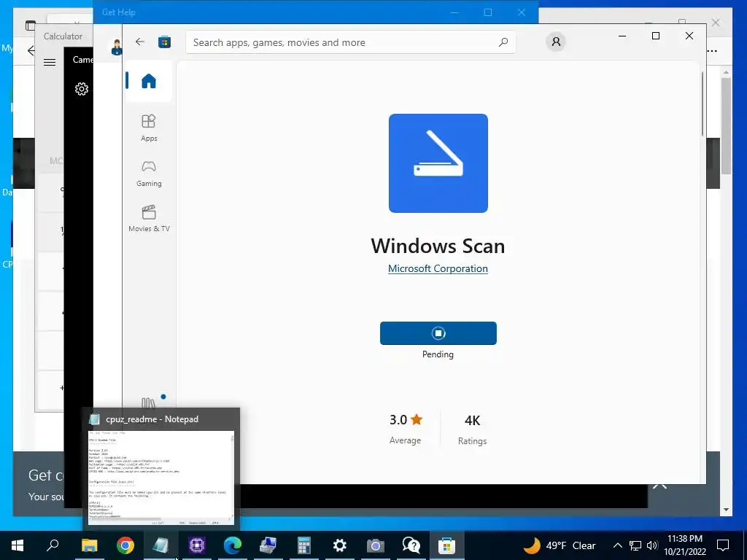The image size is (747, 560).
Task: Maximize the Get Help window
Action: [488, 12]
